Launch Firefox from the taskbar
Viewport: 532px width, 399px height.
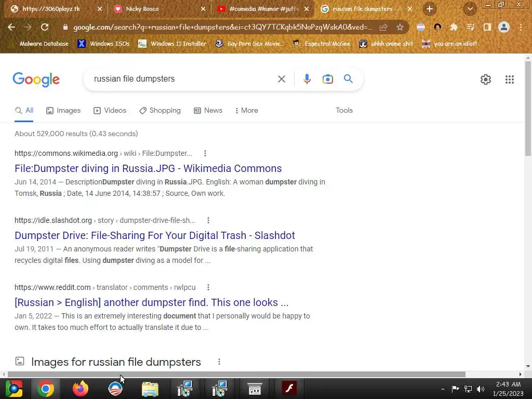(x=81, y=389)
